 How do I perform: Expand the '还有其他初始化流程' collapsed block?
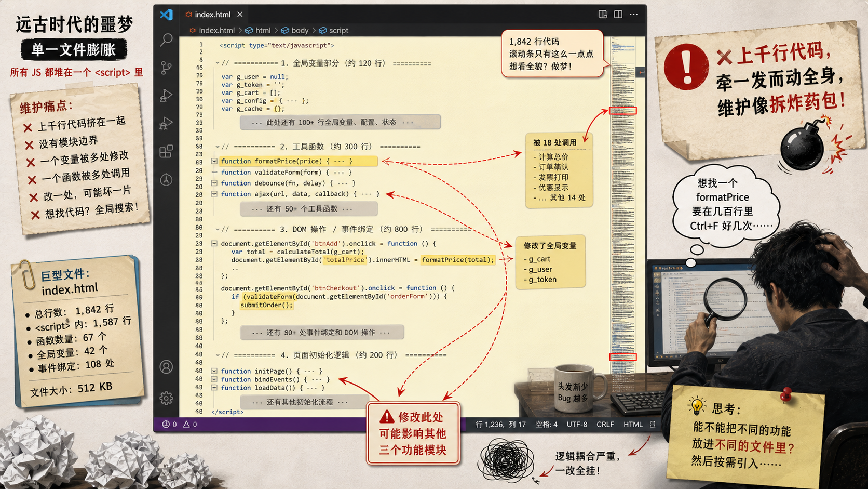[x=304, y=402]
